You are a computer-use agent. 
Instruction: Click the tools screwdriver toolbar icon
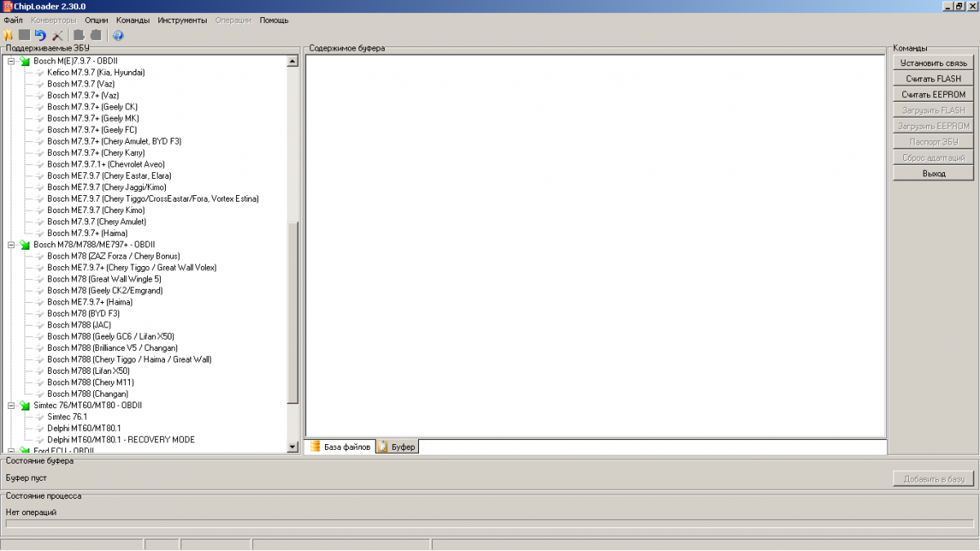[x=57, y=35]
